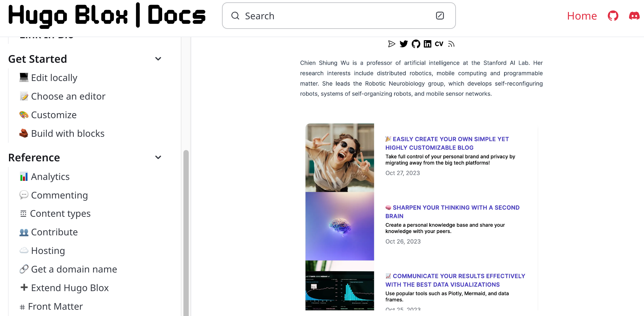This screenshot has height=316, width=644.
Task: Click the list icon beside Content types
Action: tap(23, 214)
